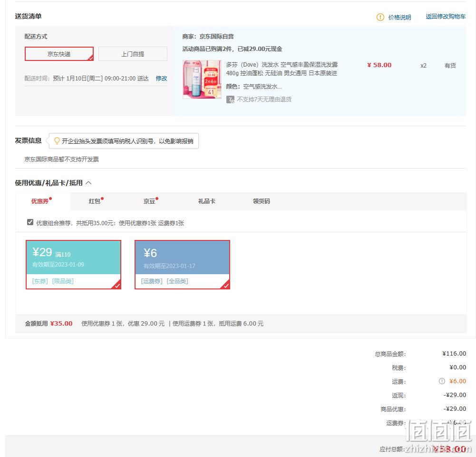This screenshot has width=476, height=457.
Task: Select 上门自提 pickup option
Action: (133, 54)
